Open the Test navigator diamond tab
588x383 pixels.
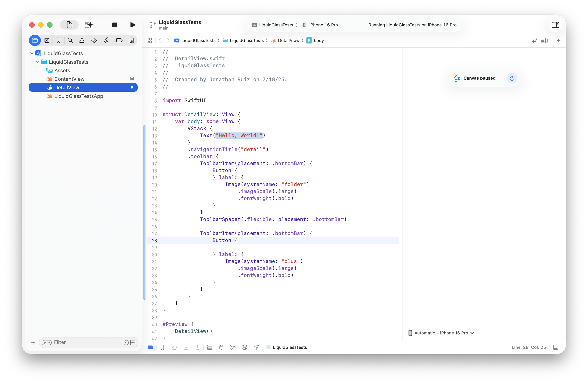click(x=94, y=40)
